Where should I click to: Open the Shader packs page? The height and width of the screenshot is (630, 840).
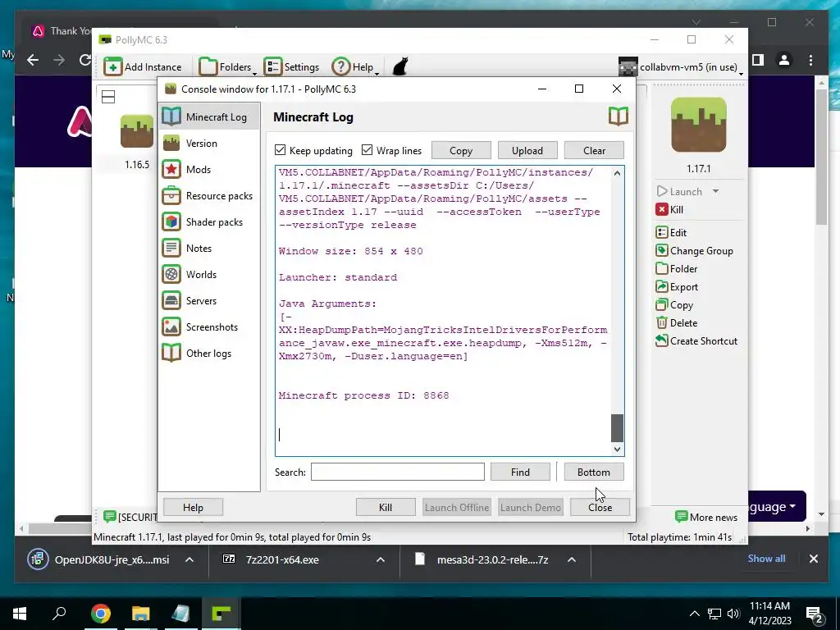click(x=209, y=221)
